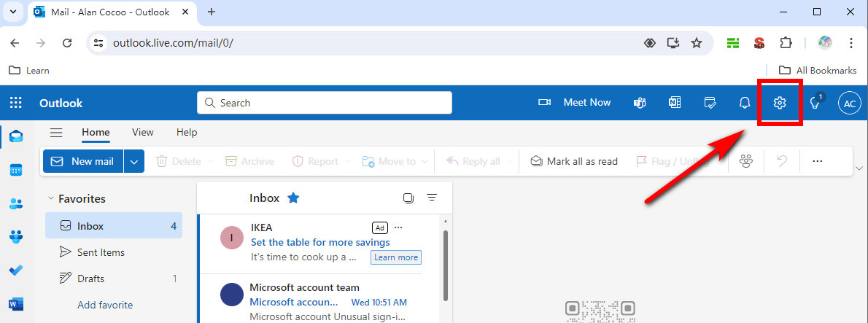
Task: Toggle the navigation pane hamburger button
Action: (x=56, y=133)
